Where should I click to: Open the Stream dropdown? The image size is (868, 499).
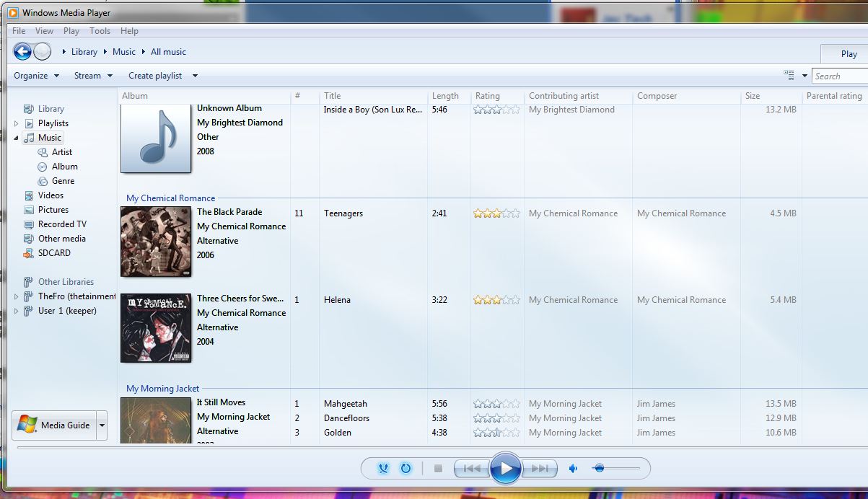point(93,76)
